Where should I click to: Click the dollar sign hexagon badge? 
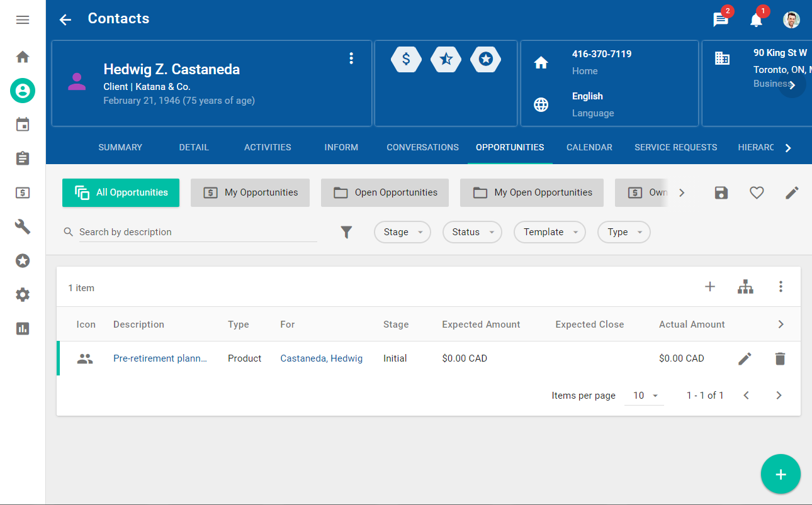(406, 59)
